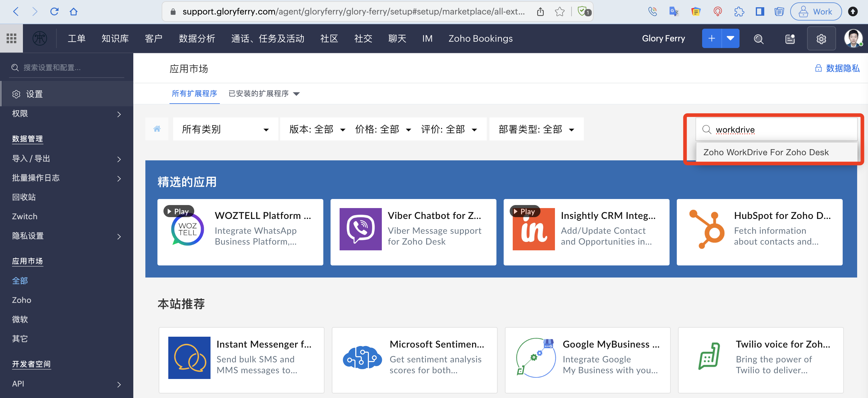This screenshot has width=868, height=398.
Task: Open the 客户 tab
Action: pos(154,38)
